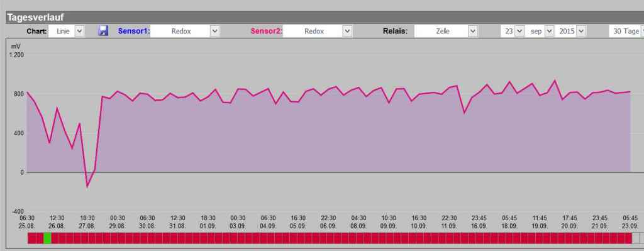This screenshot has height=251, width=644.
Task: Click the Sensor2 label
Action: pyautogui.click(x=267, y=31)
